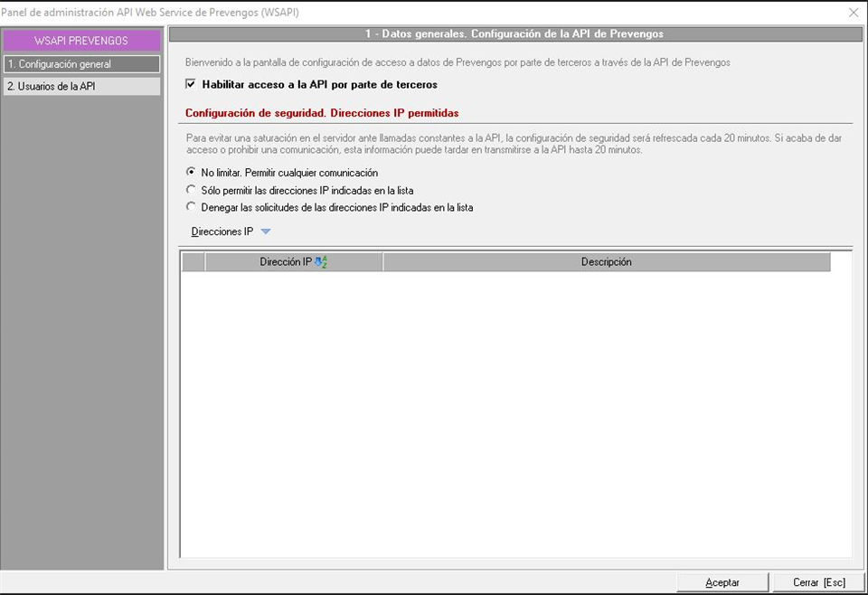The width and height of the screenshot is (868, 595).
Task: Close the WSAPI administration panel window
Action: (854, 13)
